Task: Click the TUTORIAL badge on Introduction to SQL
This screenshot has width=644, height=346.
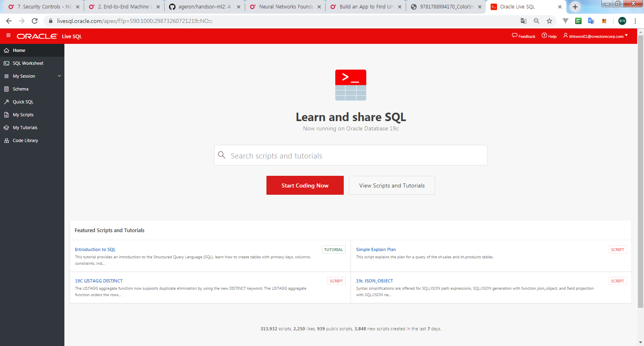Action: pos(333,249)
